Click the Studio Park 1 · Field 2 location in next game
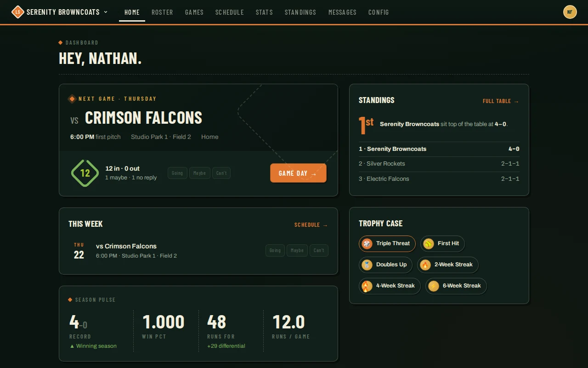Viewport: 588px width, 368px height. (x=161, y=137)
